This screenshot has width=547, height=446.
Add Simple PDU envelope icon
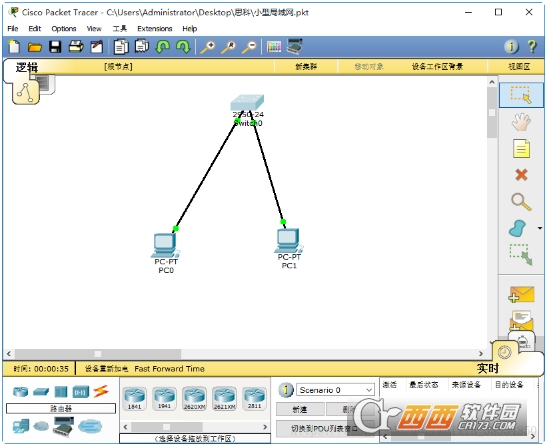[x=521, y=295]
